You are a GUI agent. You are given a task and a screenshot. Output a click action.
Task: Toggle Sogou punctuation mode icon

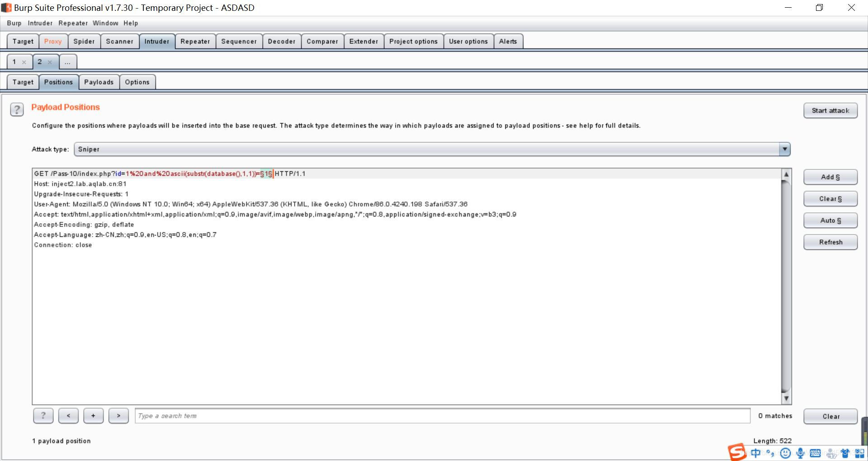[770, 453]
